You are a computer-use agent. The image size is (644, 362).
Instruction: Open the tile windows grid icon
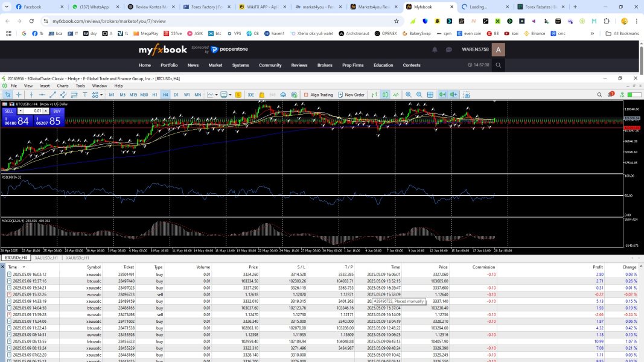pos(430,95)
